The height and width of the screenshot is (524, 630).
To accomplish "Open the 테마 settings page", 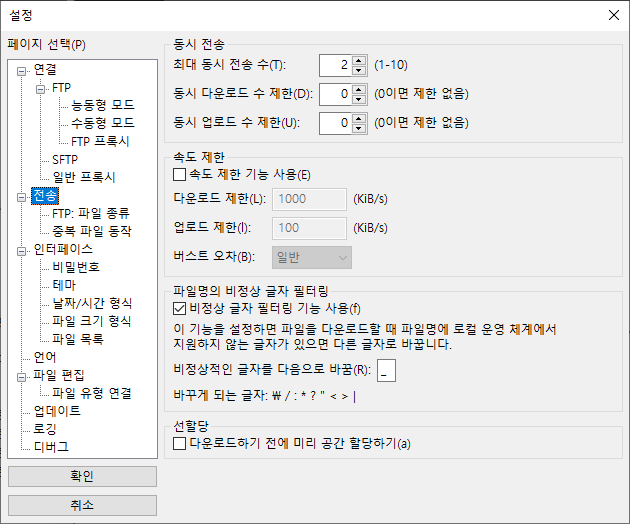I will (64, 285).
